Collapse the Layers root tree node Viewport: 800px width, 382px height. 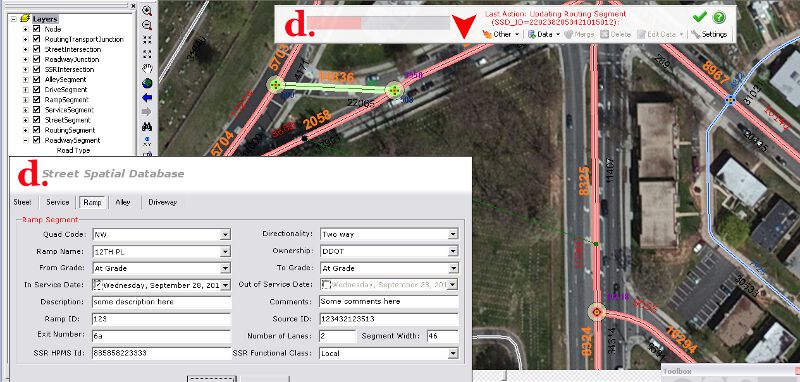coord(14,19)
